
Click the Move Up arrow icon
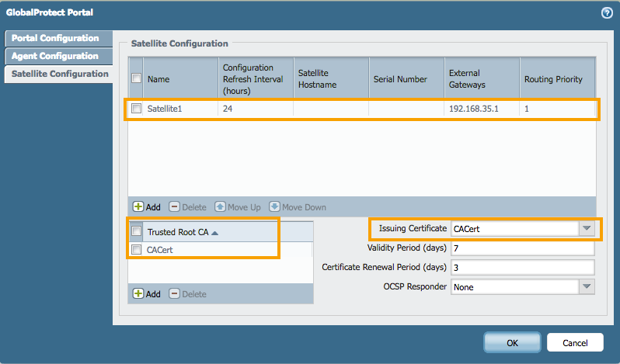[220, 207]
